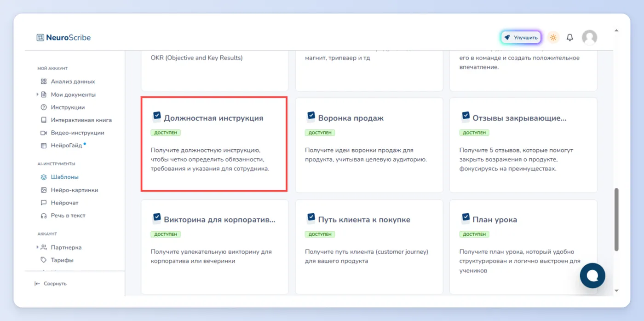Click ДОСТУПЕН badge on Воронка продаж
The image size is (644, 321).
click(x=320, y=133)
